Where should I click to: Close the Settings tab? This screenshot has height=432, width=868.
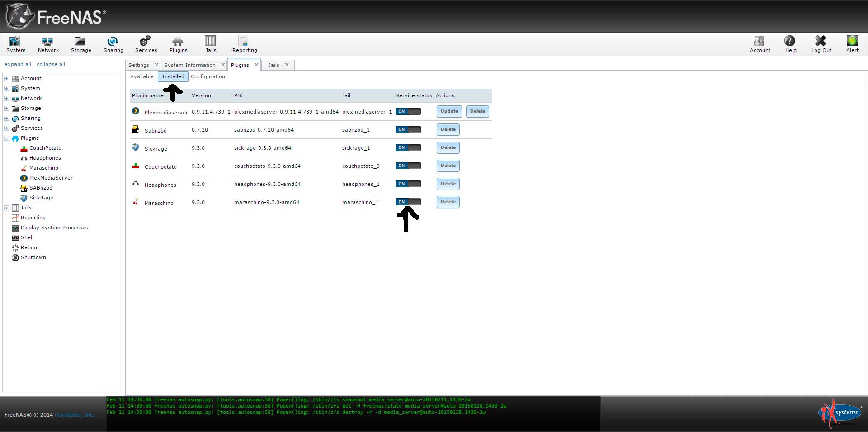[156, 65]
